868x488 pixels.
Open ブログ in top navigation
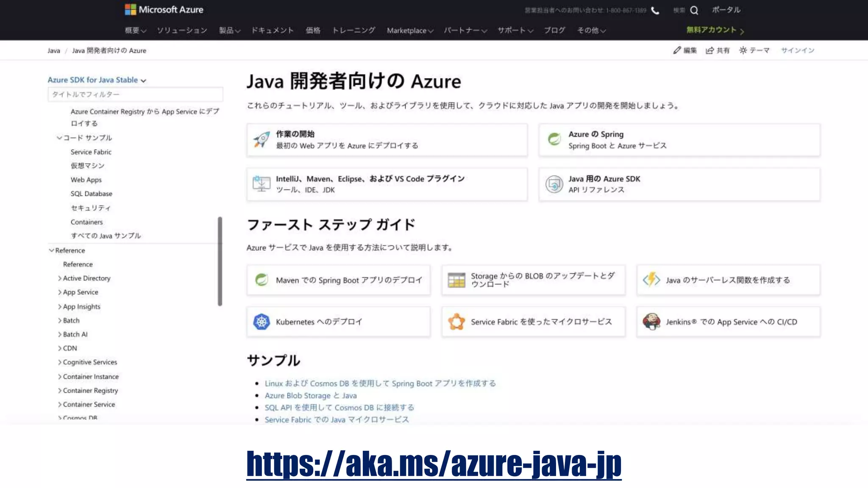pyautogui.click(x=555, y=30)
